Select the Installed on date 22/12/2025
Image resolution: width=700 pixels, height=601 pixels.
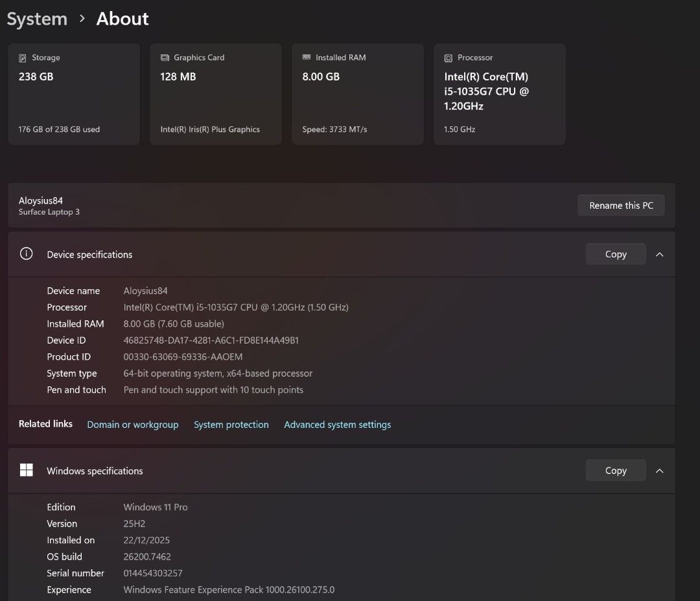(146, 540)
